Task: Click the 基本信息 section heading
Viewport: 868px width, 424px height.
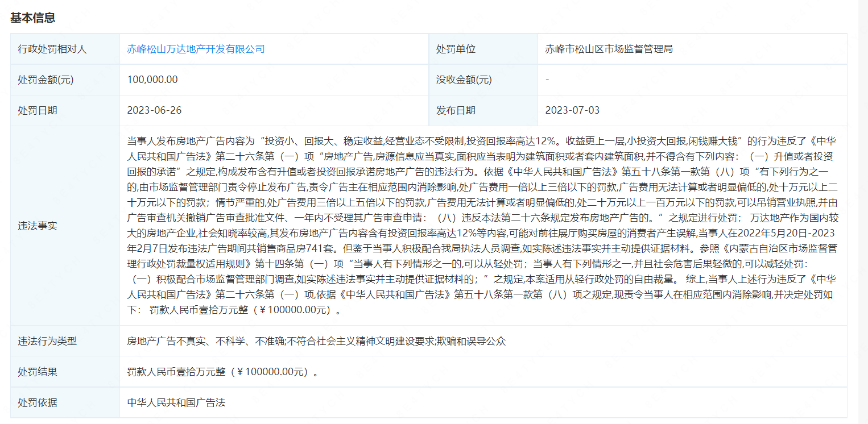Action: tap(32, 18)
